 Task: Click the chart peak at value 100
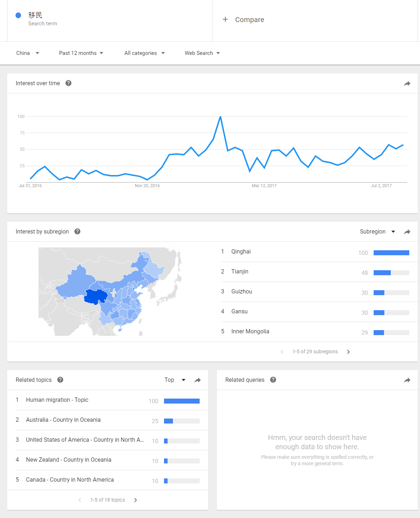point(220,117)
